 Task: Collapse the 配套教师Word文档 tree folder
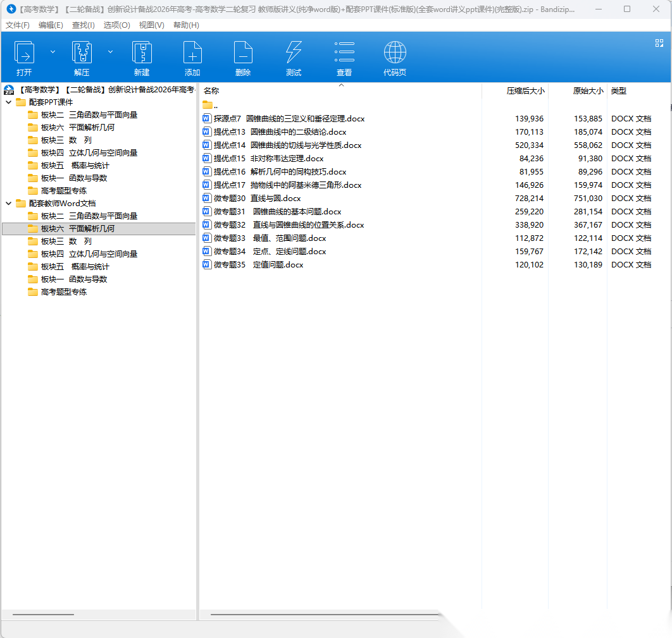coord(9,204)
